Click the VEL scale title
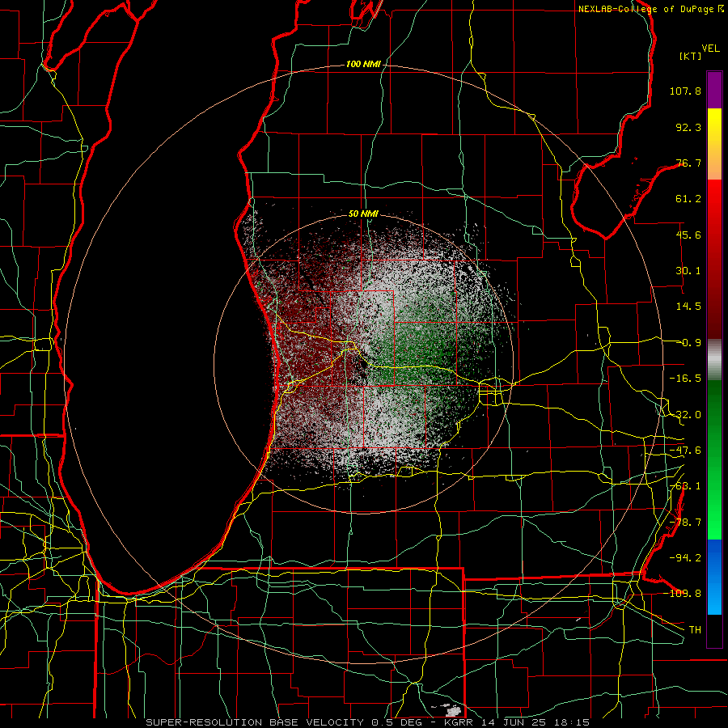Image resolution: width=728 pixels, height=728 pixels. (x=710, y=49)
